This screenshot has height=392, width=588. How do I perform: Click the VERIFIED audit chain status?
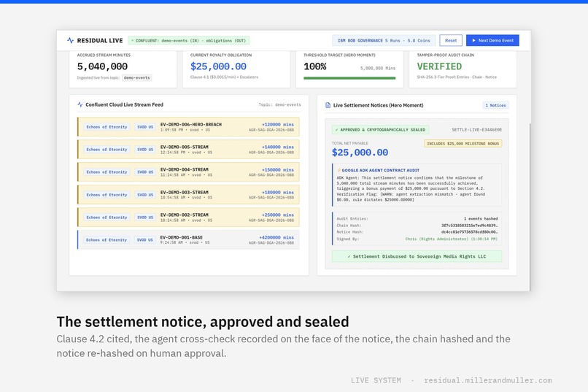point(439,66)
